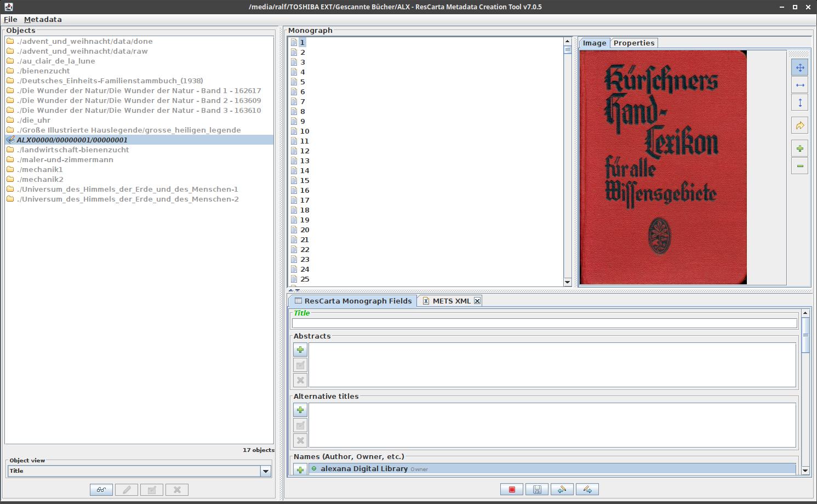Switch to the Properties tab
Image resolution: width=817 pixels, height=504 pixels.
(x=634, y=43)
